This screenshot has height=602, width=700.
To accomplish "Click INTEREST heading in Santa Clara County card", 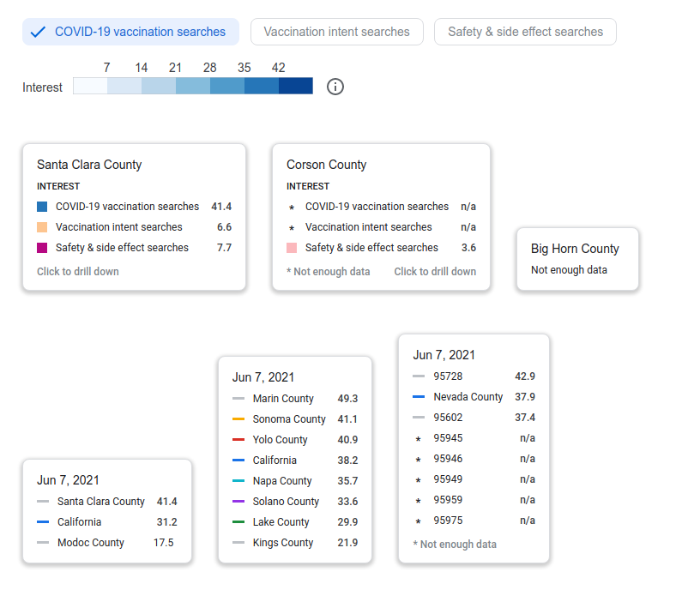I will (58, 186).
